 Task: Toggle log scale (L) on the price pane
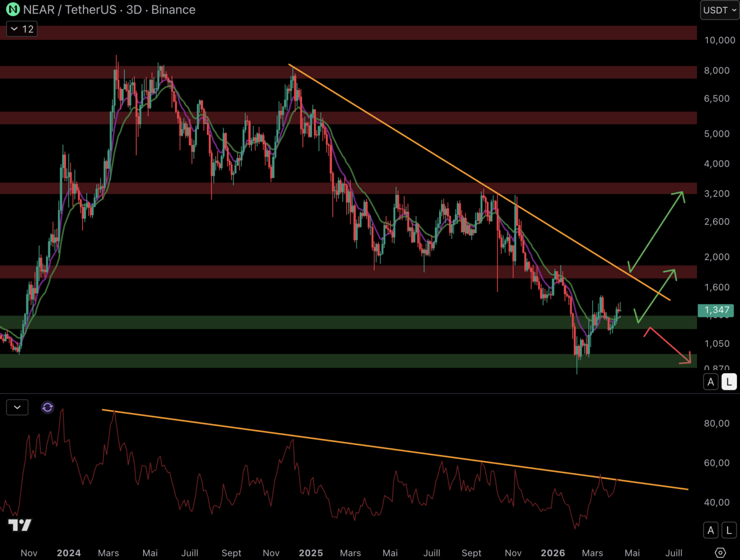(x=729, y=382)
